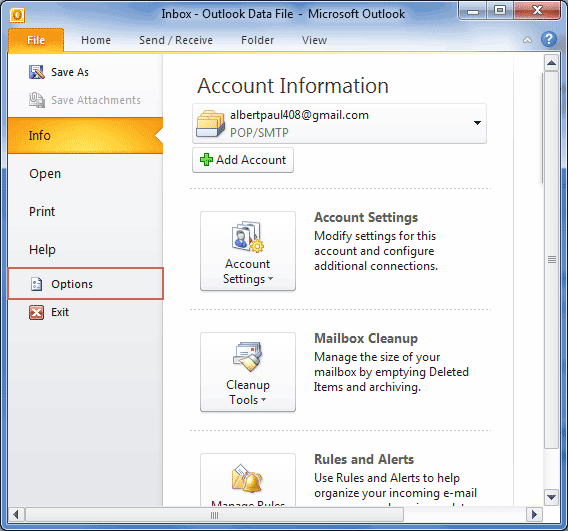This screenshot has width=568, height=531.
Task: Click the green plus Add Account icon
Action: click(x=206, y=160)
